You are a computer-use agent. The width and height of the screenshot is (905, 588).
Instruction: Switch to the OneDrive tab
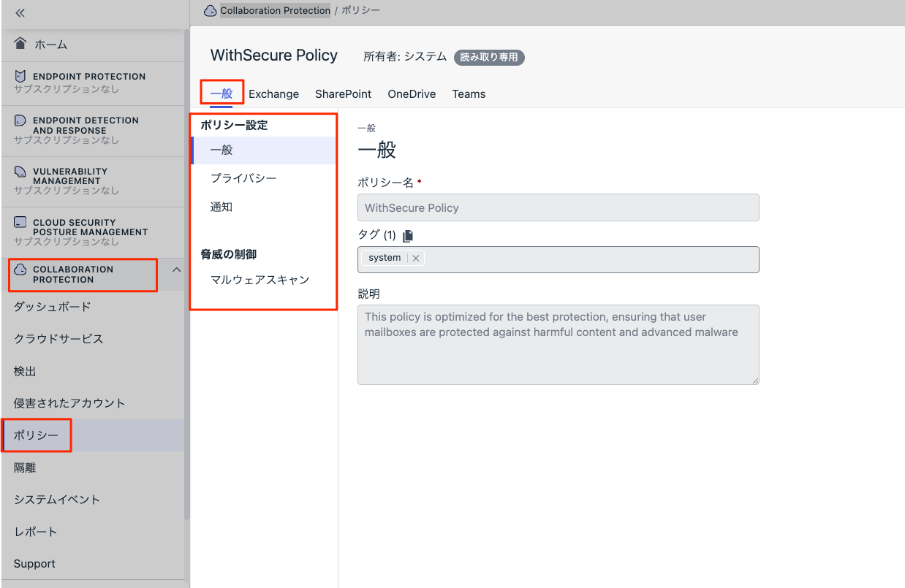[x=412, y=93]
